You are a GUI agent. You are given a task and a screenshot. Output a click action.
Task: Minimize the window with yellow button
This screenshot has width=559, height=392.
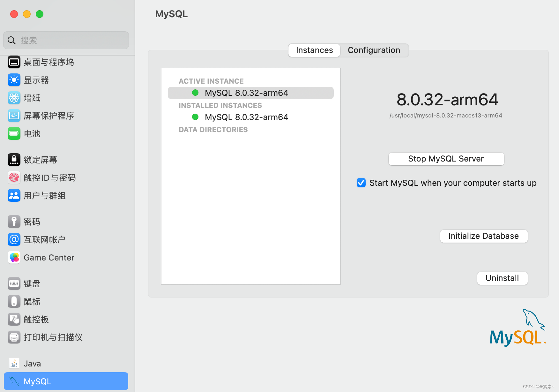[27, 14]
